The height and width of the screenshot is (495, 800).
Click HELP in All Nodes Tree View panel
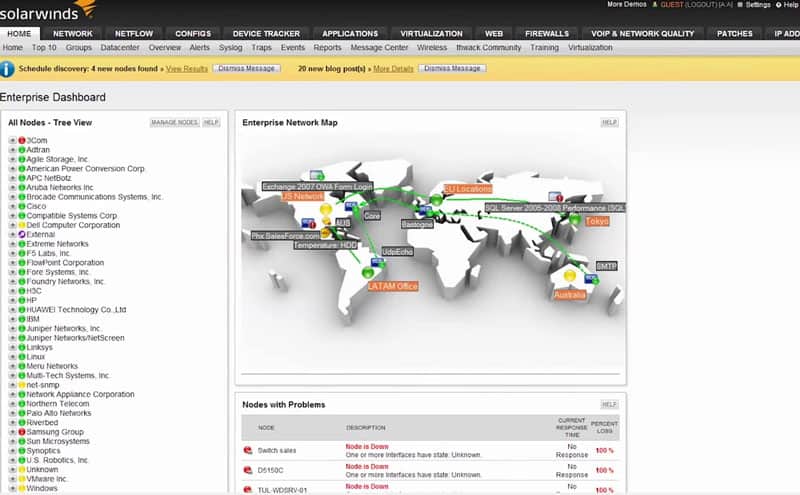point(211,122)
